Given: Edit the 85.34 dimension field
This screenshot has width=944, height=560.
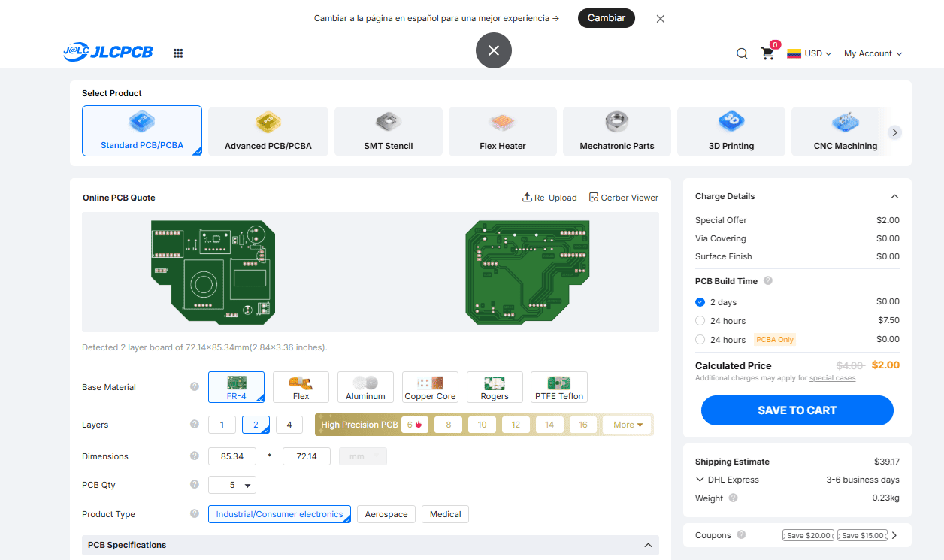Looking at the screenshot, I should [232, 456].
